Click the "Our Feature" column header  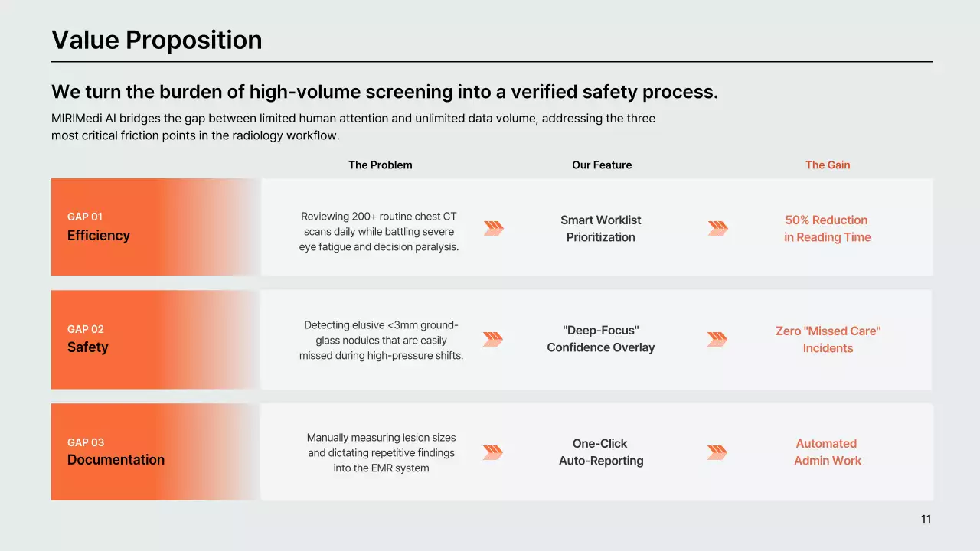click(x=602, y=165)
